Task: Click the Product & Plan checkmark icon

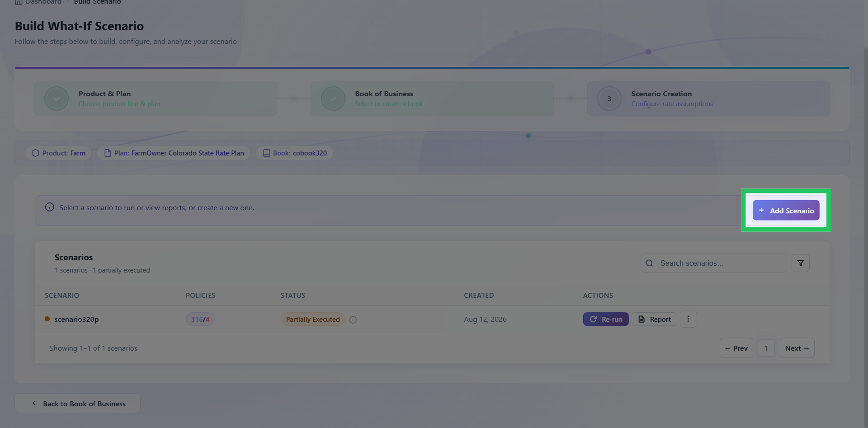Action: click(57, 99)
